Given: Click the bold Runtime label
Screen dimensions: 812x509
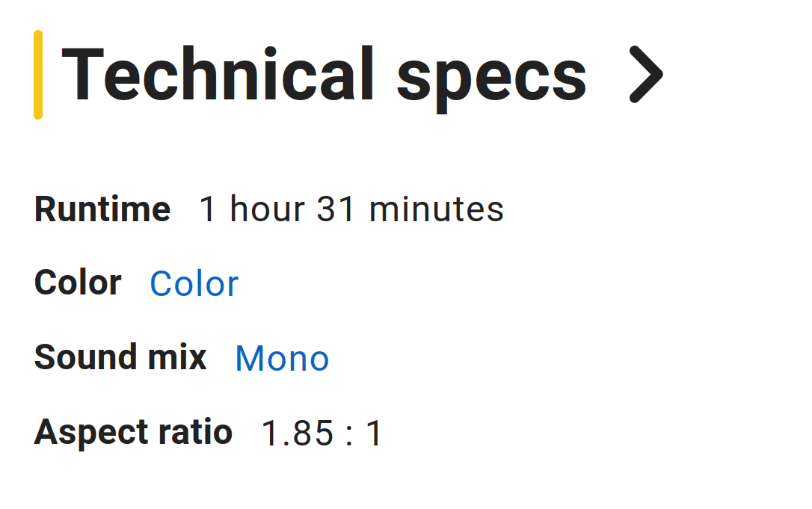Looking at the screenshot, I should [x=102, y=209].
